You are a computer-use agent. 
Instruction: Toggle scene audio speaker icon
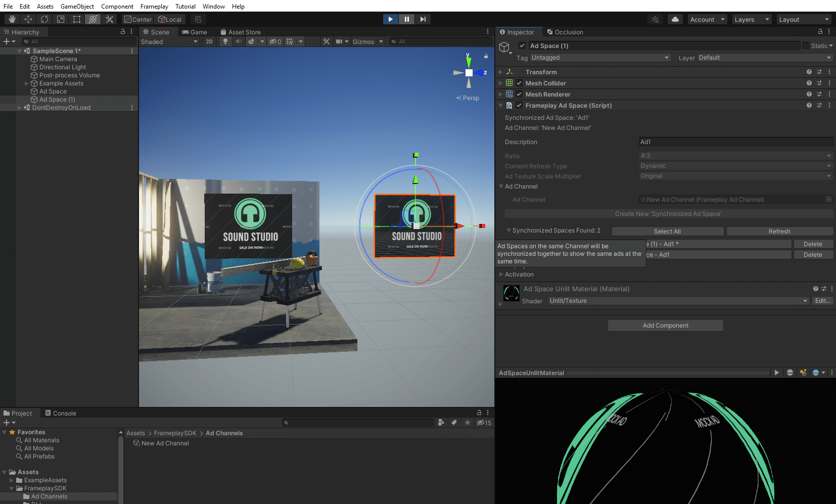pos(239,41)
